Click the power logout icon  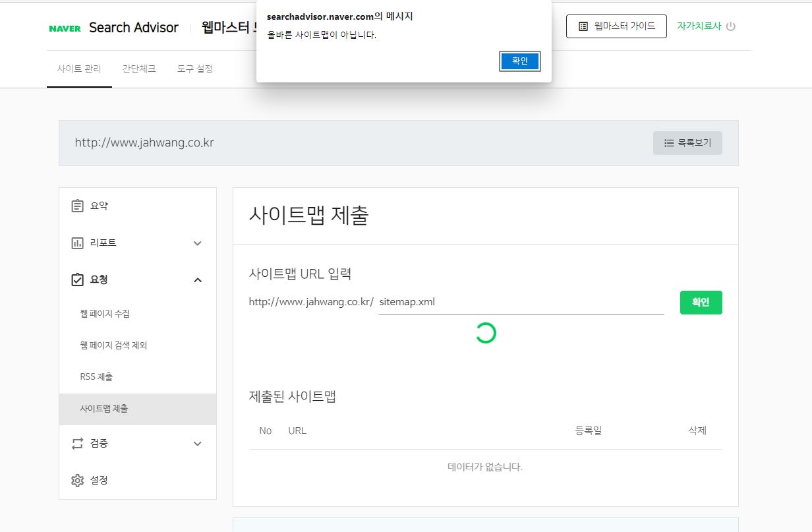coord(730,26)
